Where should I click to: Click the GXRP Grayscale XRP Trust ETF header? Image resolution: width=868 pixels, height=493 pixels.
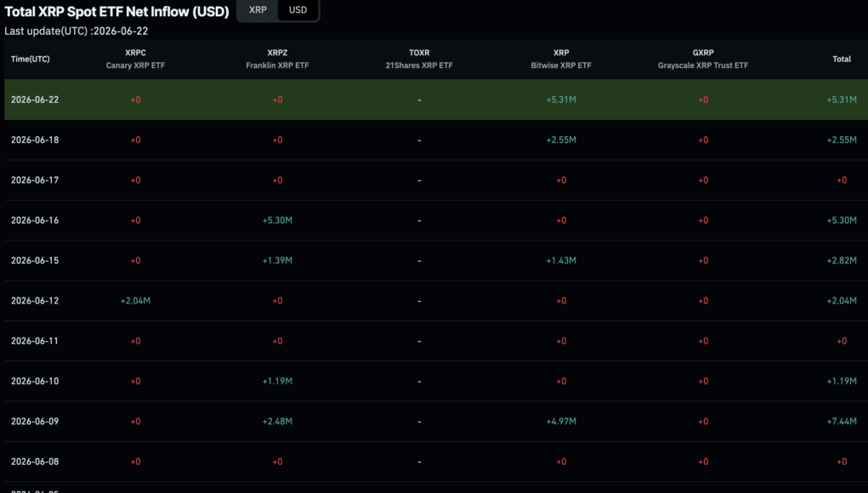pos(703,59)
